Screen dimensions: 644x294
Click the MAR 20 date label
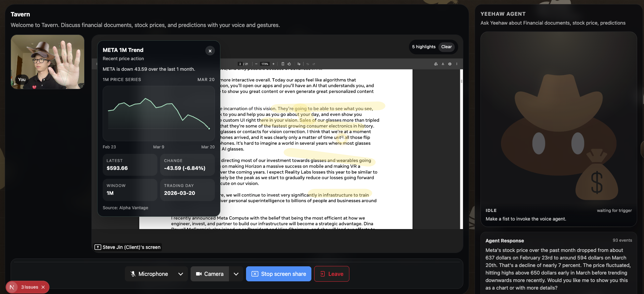click(x=206, y=80)
